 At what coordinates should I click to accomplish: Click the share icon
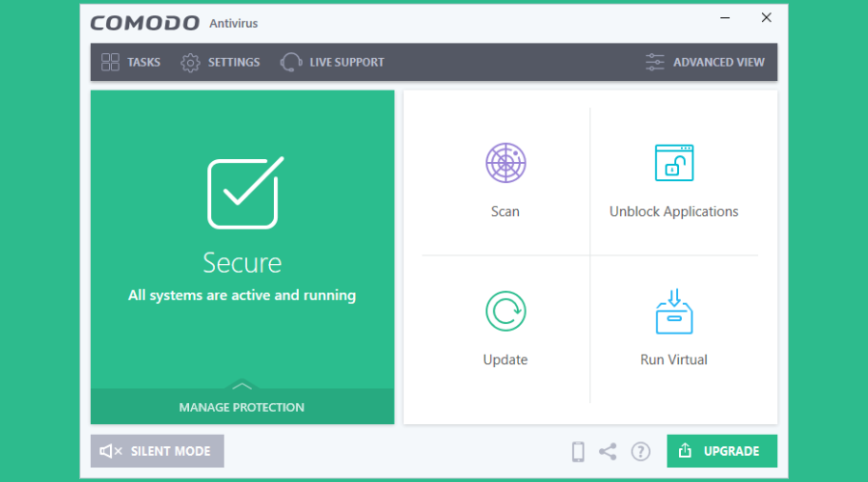tap(608, 451)
